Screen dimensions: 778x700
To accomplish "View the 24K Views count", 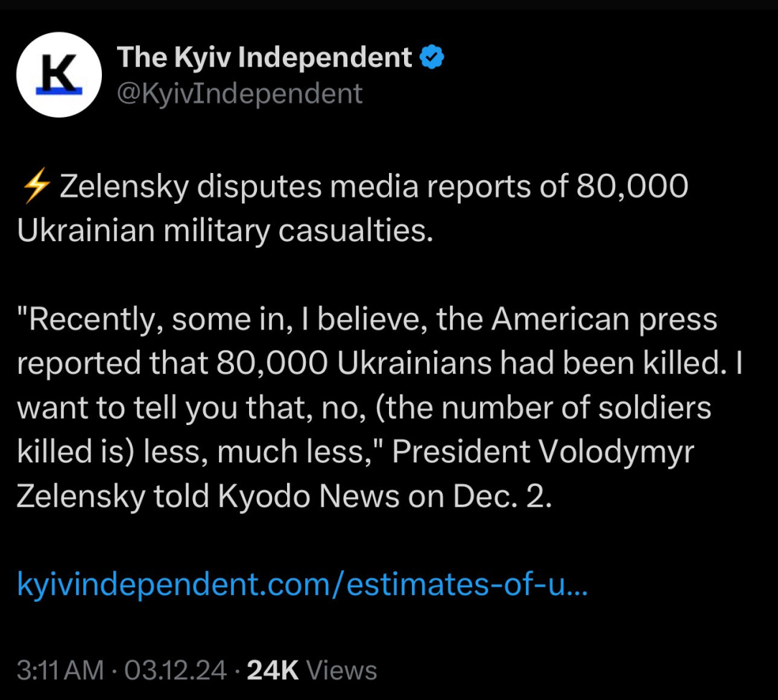I will coord(311,670).
